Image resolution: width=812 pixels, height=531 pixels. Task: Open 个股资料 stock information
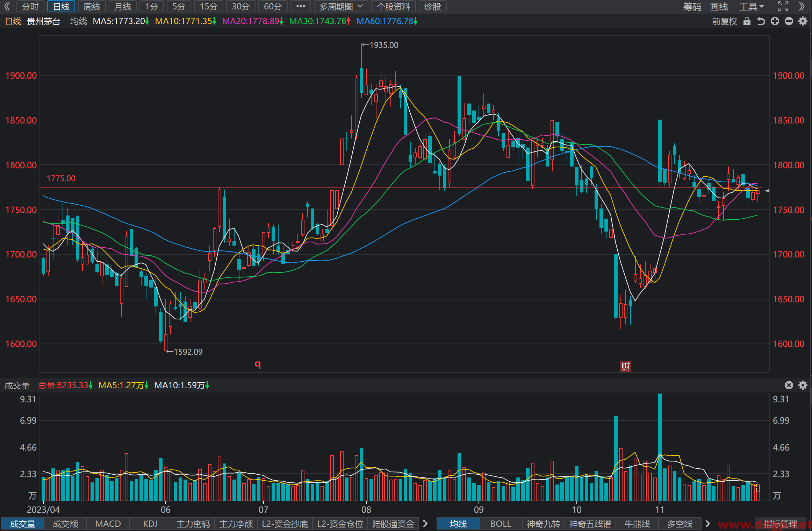coord(393,6)
